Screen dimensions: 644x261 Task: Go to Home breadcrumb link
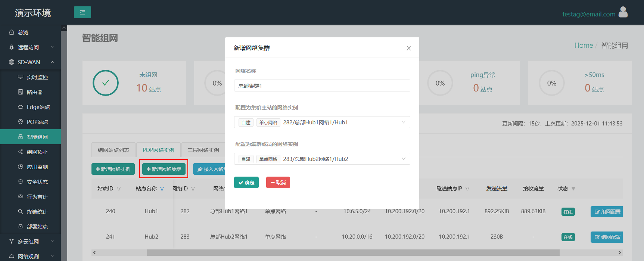point(584,45)
